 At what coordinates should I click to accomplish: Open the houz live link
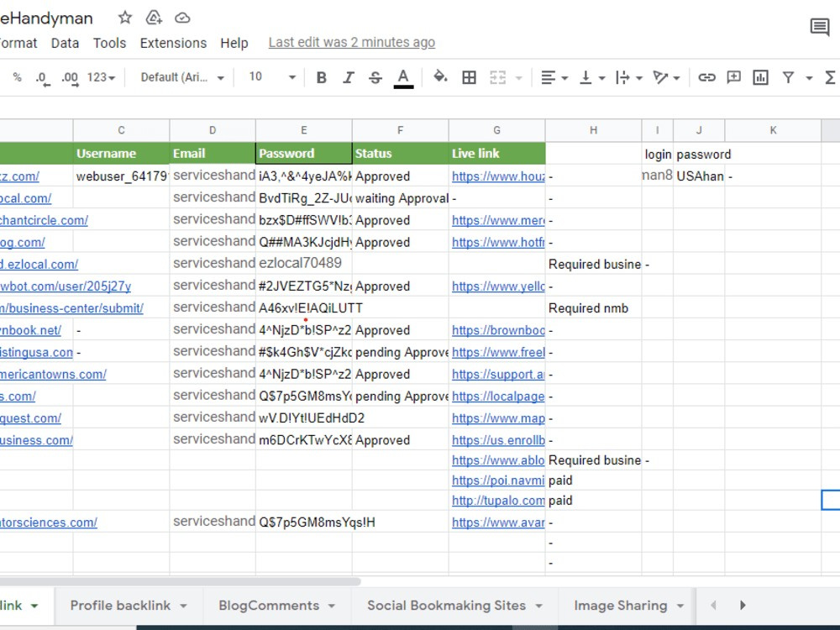(498, 176)
